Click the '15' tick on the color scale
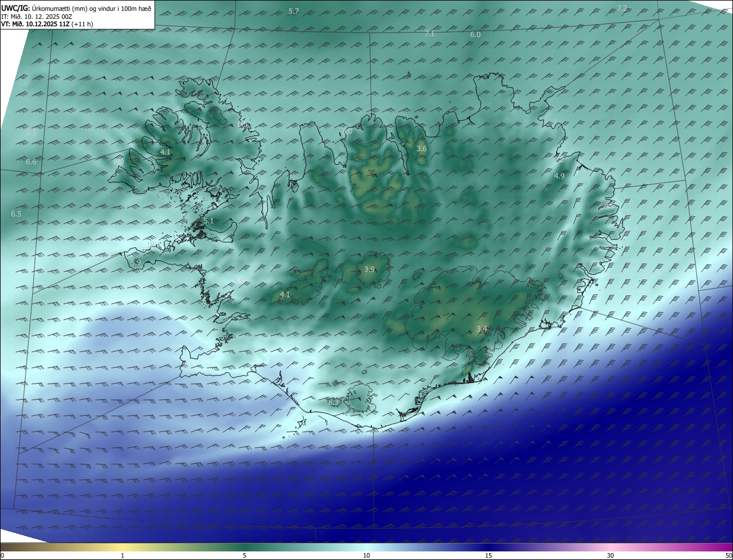The height and width of the screenshot is (560, 733). pyautogui.click(x=488, y=555)
